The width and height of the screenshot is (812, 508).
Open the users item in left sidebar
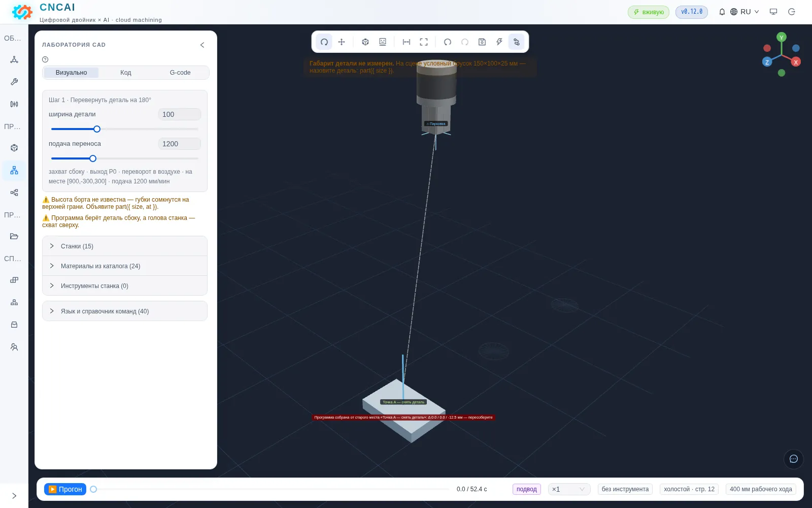coord(14,347)
